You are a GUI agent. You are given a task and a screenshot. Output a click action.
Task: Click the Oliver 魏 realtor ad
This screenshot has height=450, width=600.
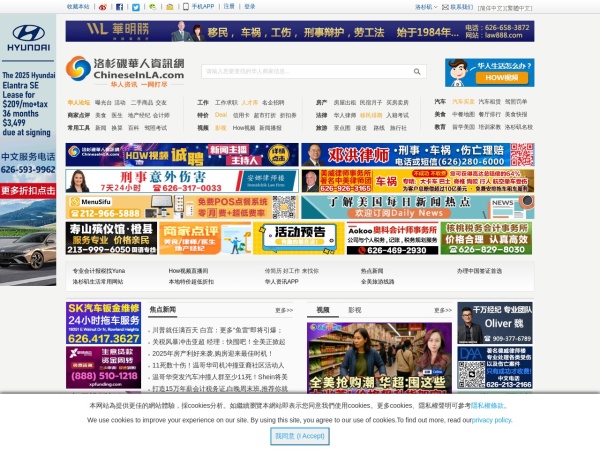pyautogui.click(x=495, y=323)
